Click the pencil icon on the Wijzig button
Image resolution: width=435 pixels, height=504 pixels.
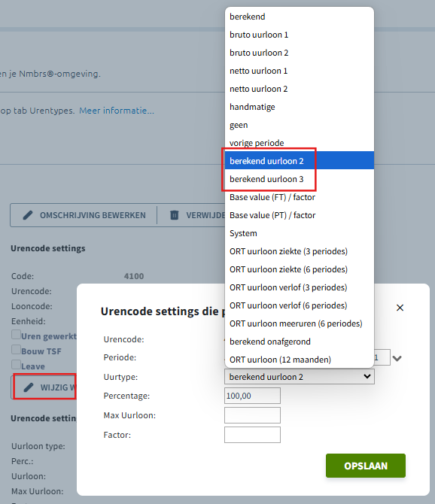click(29, 387)
